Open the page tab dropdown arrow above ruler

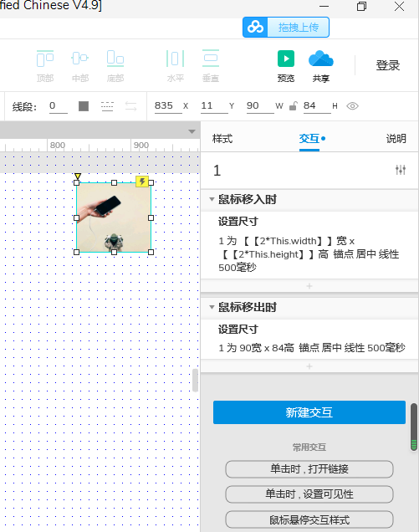click(192, 131)
